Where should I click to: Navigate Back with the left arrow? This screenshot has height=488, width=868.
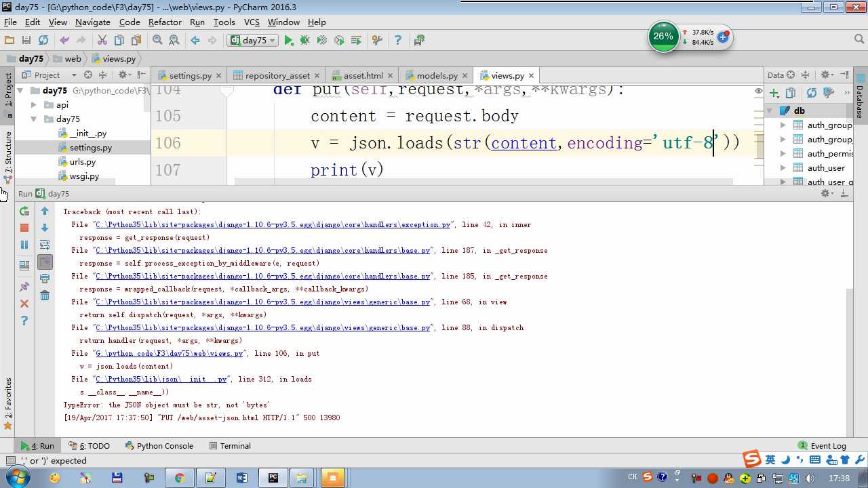click(195, 41)
